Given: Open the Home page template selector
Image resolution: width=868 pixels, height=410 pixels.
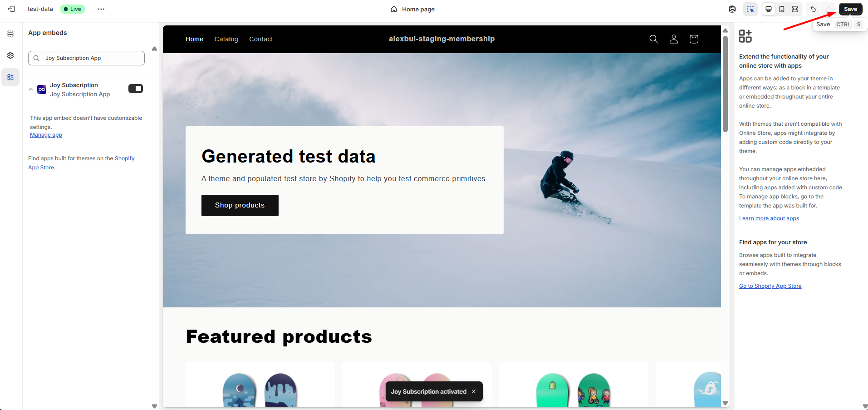Looking at the screenshot, I should (413, 9).
